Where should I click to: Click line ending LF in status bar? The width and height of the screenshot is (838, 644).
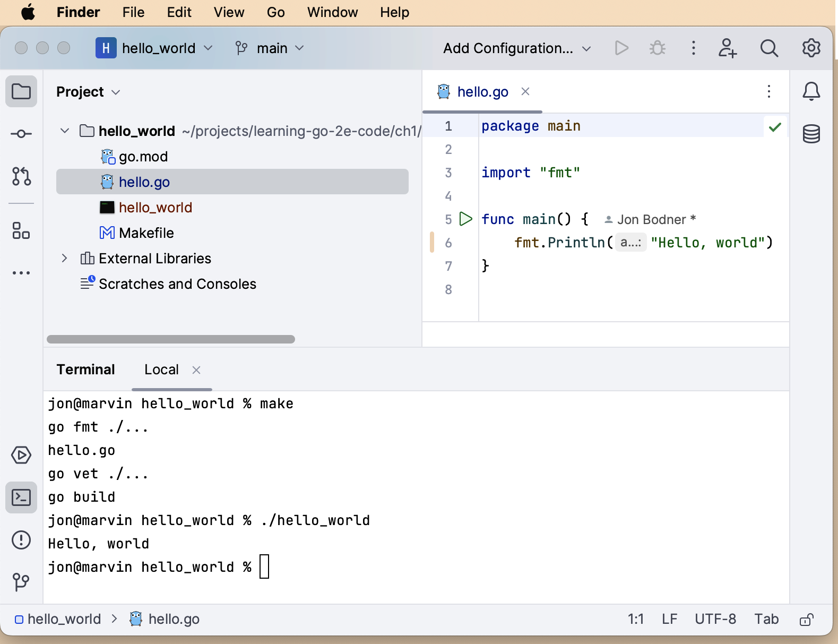click(669, 619)
